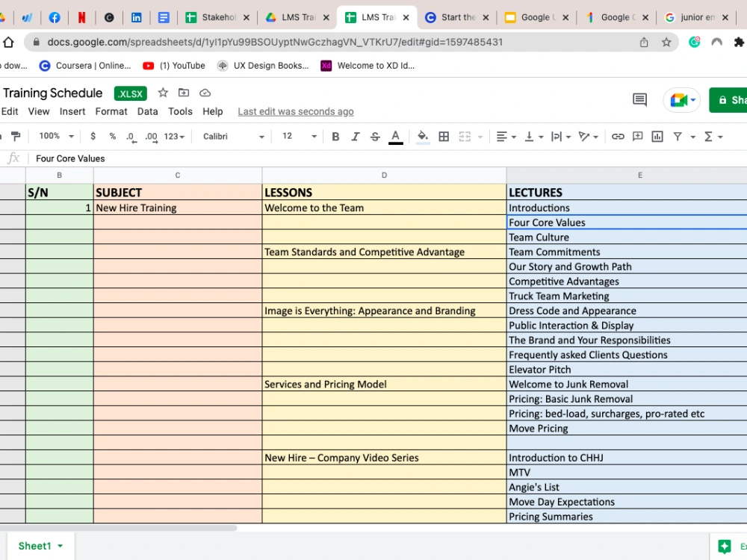Expand the merge cells dropdown arrow

click(480, 137)
